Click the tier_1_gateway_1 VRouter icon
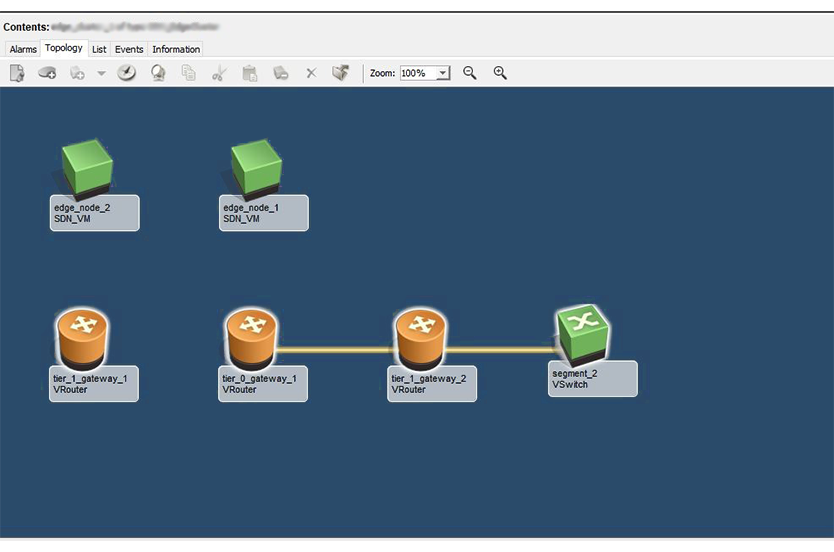 82,338
